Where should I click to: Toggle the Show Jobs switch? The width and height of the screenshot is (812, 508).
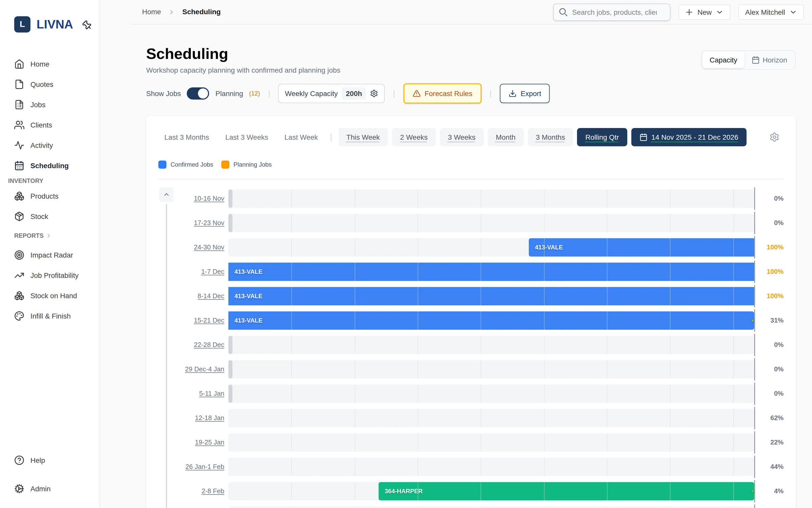(198, 93)
